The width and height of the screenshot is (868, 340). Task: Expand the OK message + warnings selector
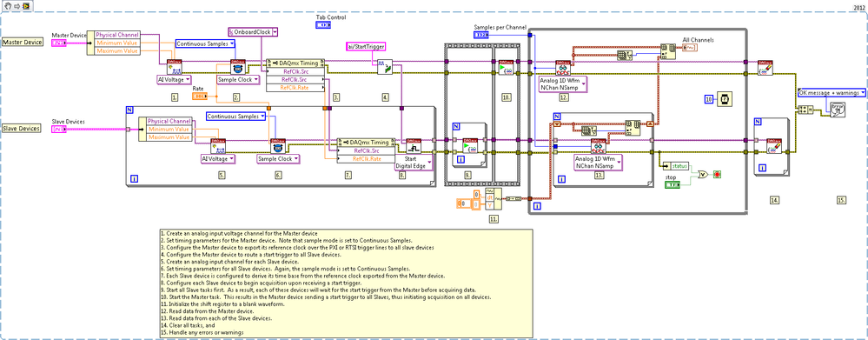[832, 92]
